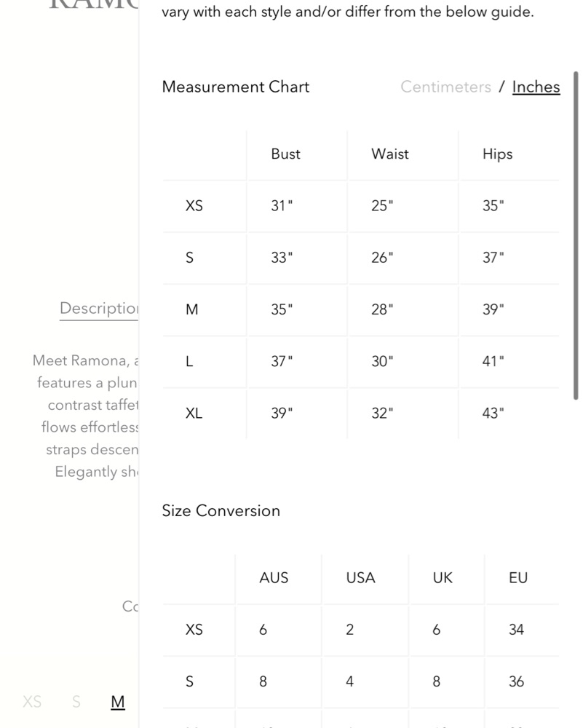Click the XL row label in Measurement Chart
Viewport: 583px width, 728px height.
(194, 414)
